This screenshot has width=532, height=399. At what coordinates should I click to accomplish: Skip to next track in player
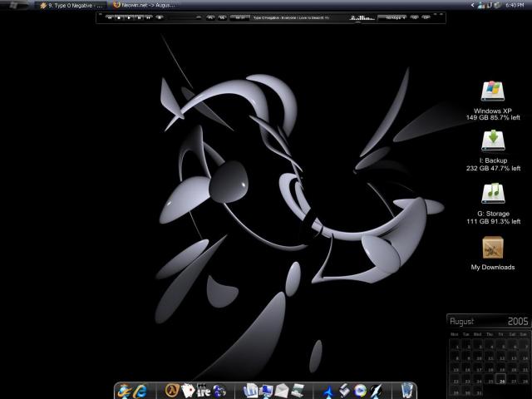click(148, 17)
